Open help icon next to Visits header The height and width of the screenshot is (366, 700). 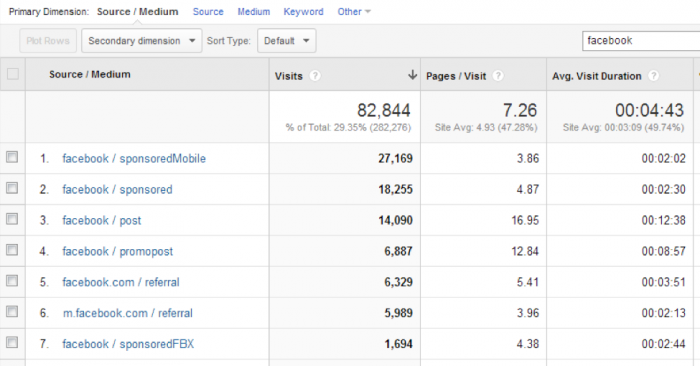(315, 76)
